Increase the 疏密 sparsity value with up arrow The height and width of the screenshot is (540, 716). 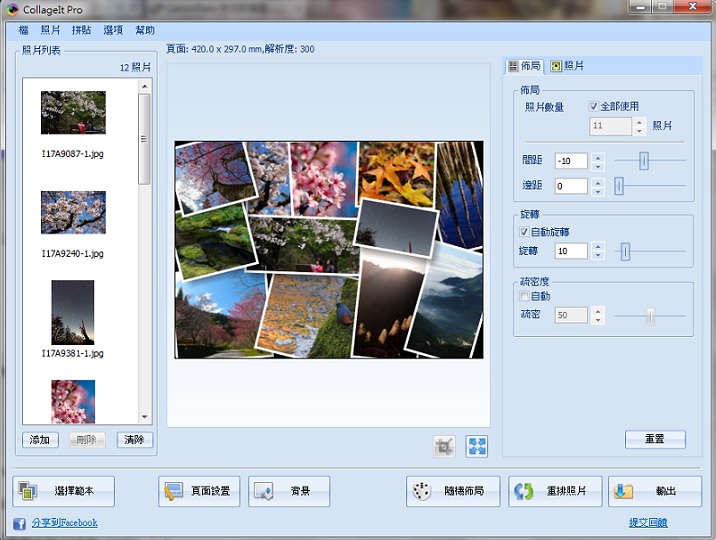pos(598,311)
